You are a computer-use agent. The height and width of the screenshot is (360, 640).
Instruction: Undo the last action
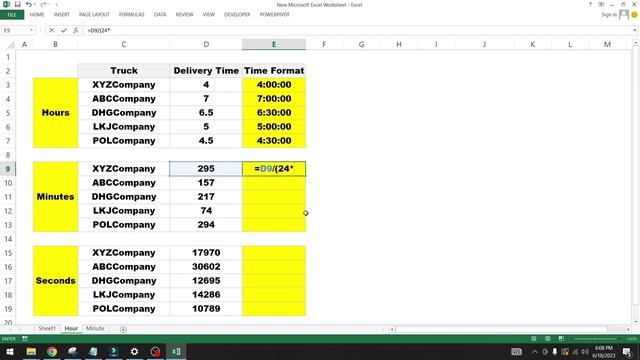[28, 4]
